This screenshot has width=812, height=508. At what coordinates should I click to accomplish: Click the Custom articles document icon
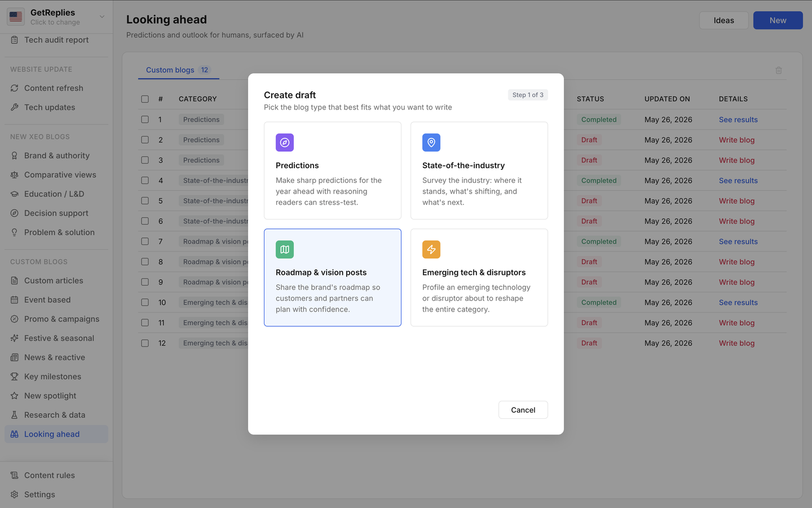(15, 281)
